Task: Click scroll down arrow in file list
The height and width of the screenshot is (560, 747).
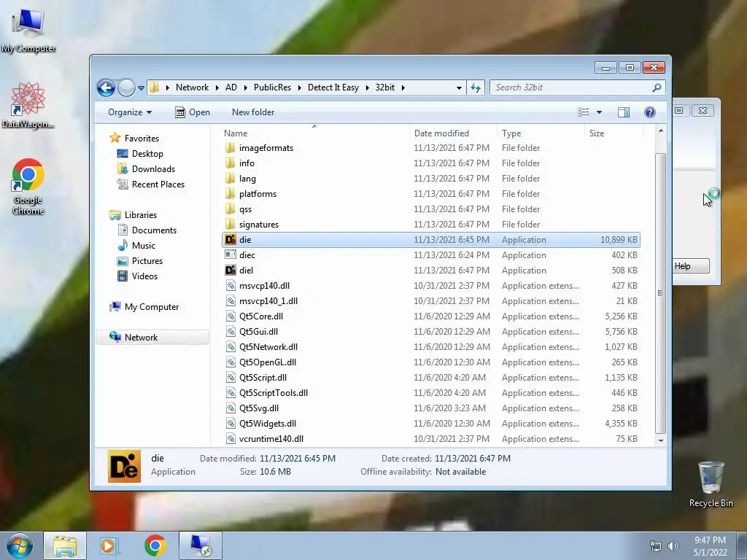Action: [661, 440]
